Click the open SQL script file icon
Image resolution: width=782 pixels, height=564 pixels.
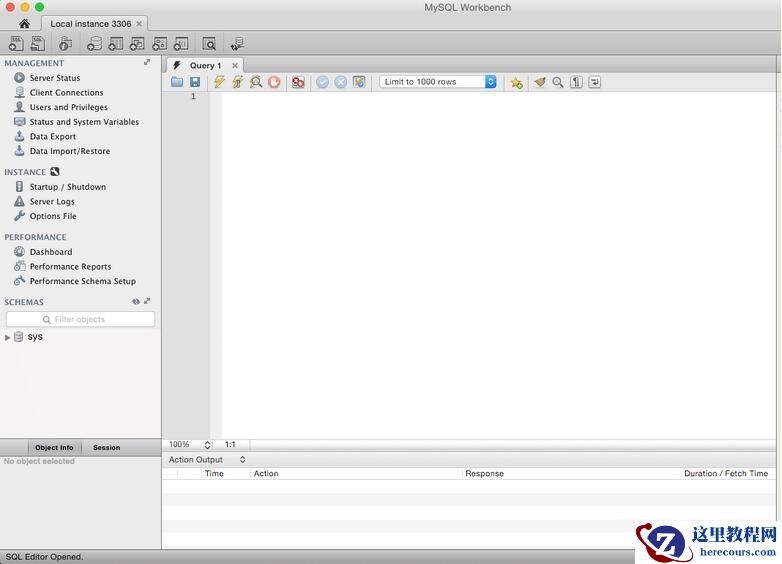(x=38, y=44)
